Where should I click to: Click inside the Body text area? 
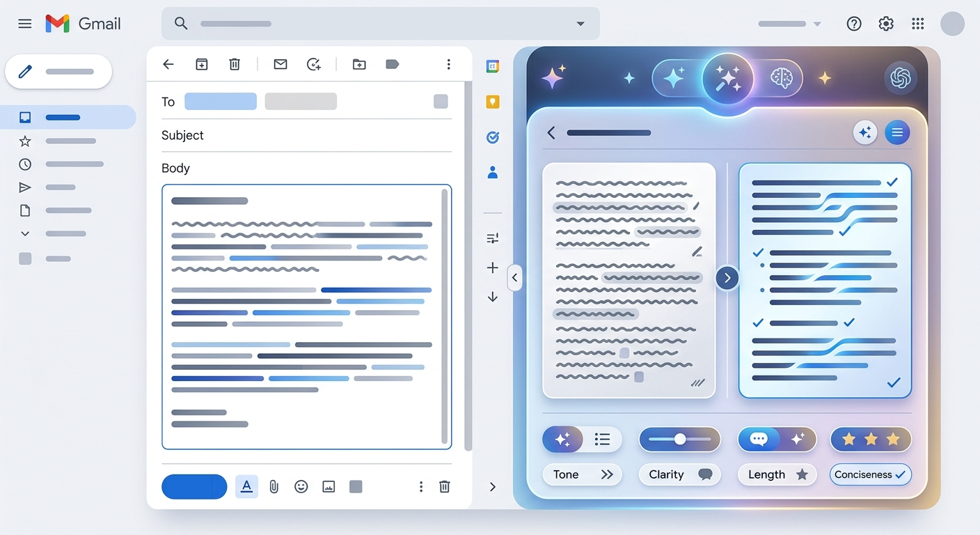[306, 317]
